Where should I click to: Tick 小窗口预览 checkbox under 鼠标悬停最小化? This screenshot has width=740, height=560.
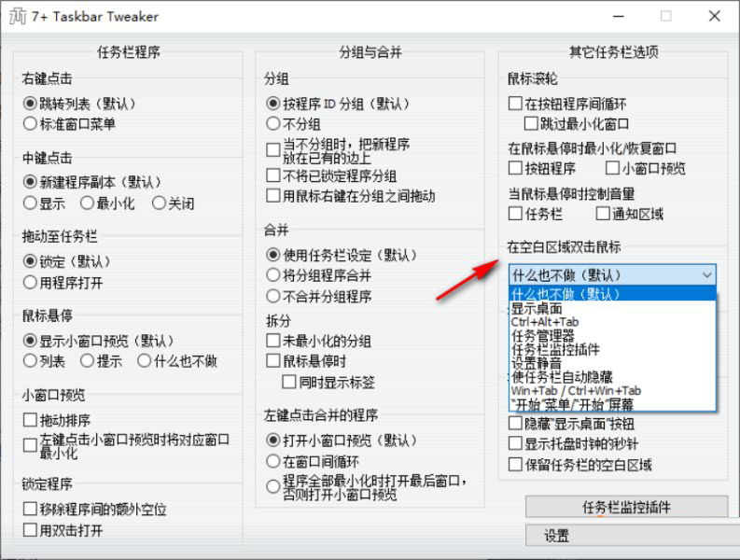point(612,168)
